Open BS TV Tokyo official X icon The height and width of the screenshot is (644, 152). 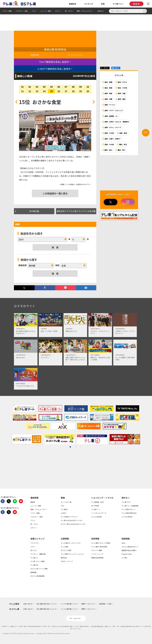coord(9,512)
